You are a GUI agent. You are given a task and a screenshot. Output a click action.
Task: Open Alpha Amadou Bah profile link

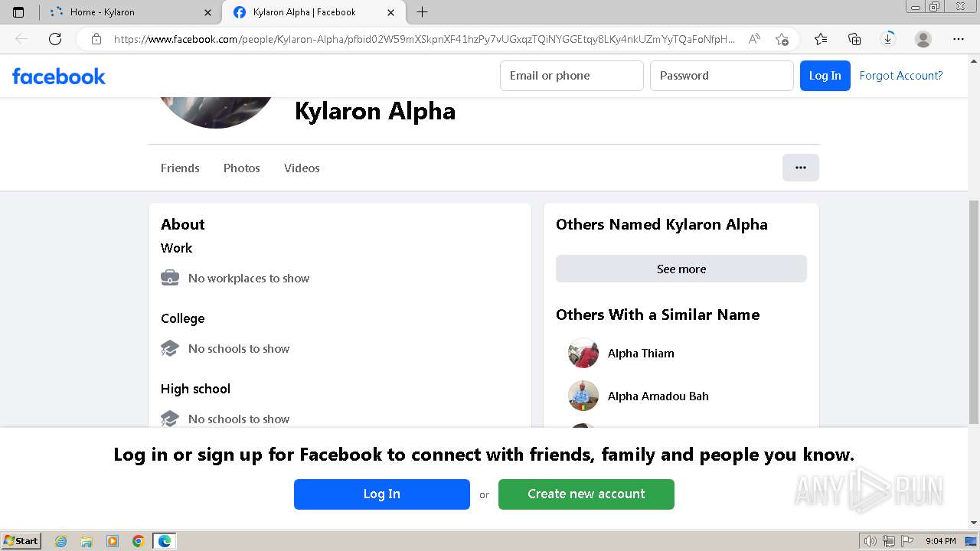658,396
